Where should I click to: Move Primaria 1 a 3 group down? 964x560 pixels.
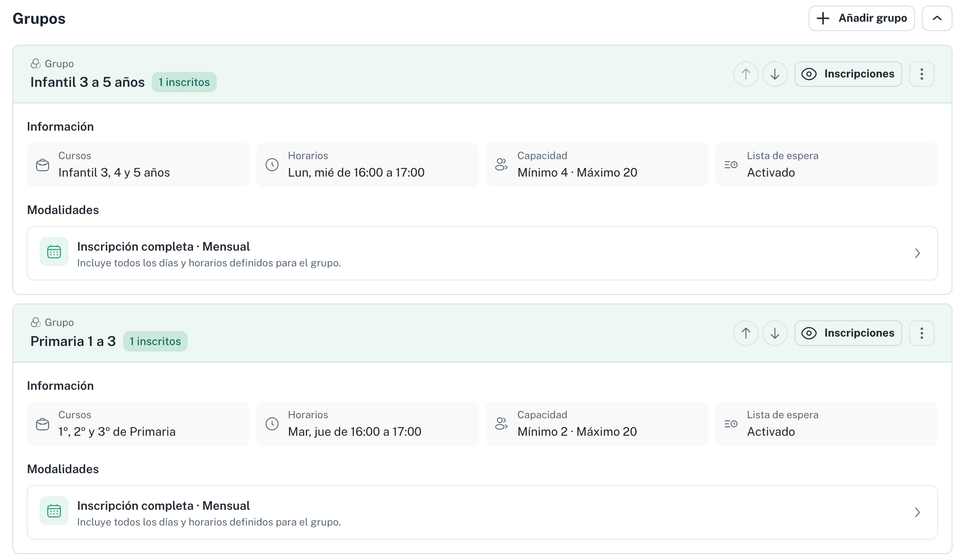click(775, 333)
